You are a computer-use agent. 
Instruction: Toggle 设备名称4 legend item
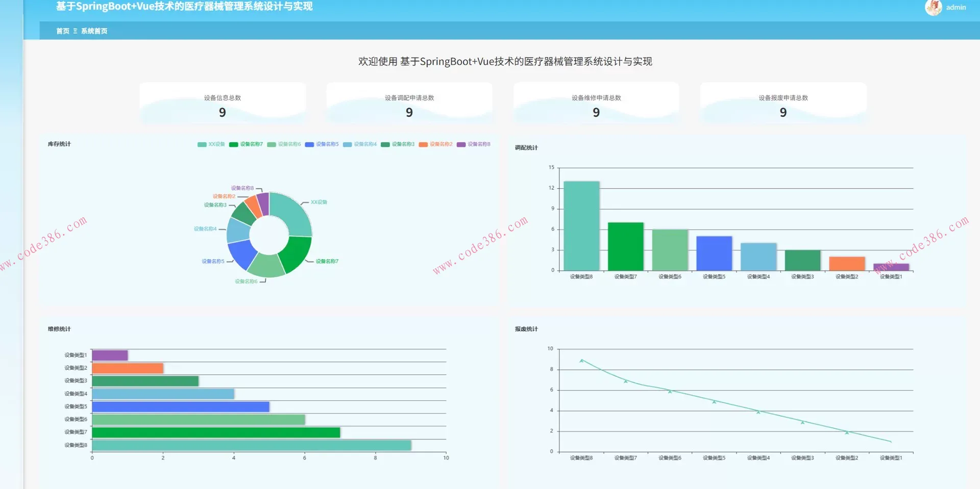[360, 144]
